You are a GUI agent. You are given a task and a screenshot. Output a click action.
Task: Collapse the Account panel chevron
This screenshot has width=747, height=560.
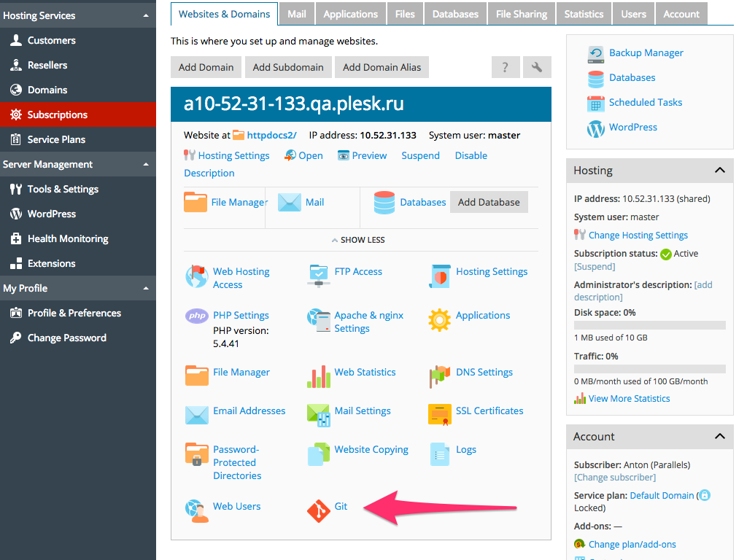(x=719, y=437)
